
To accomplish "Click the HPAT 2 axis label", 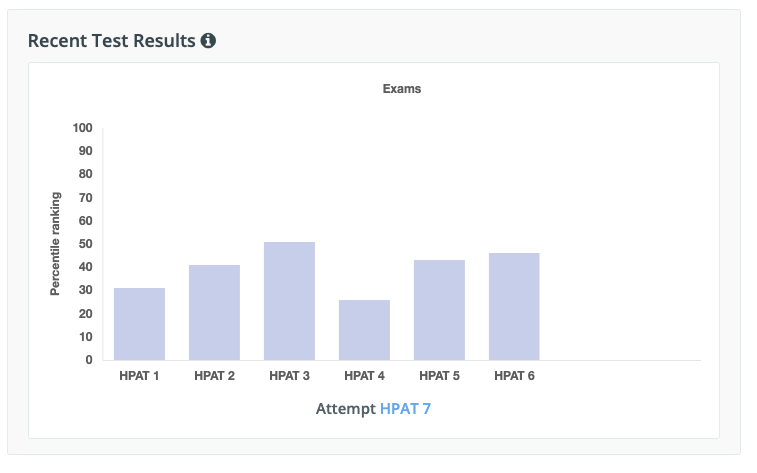I will 214,376.
